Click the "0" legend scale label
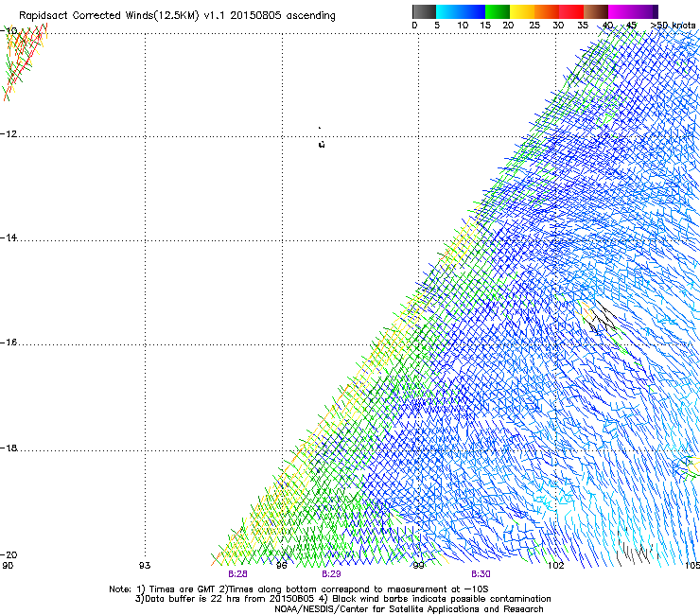This screenshot has height=615, width=700. 414,26
